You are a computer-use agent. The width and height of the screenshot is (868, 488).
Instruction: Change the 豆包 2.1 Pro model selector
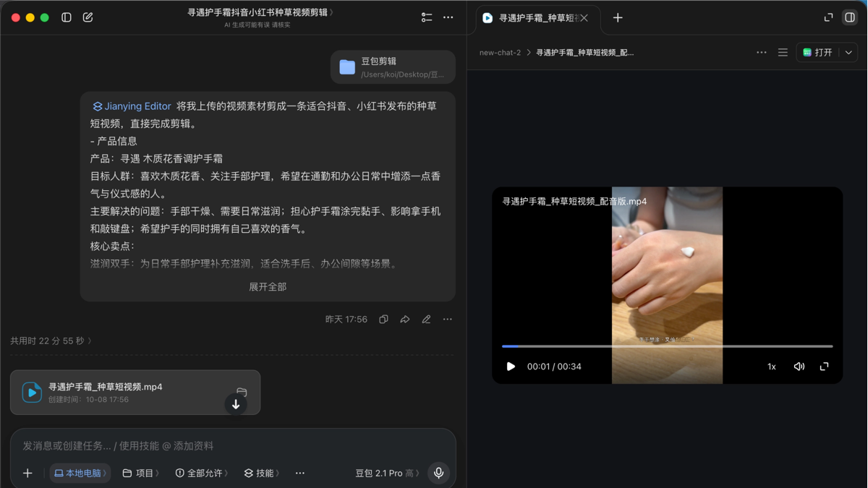tap(387, 474)
